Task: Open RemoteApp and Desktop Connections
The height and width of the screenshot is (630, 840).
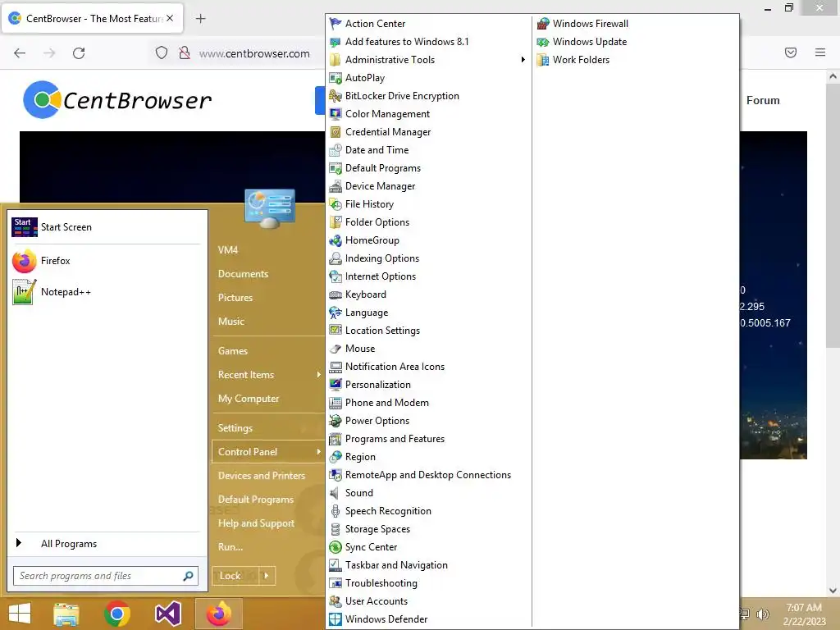Action: pos(428,475)
